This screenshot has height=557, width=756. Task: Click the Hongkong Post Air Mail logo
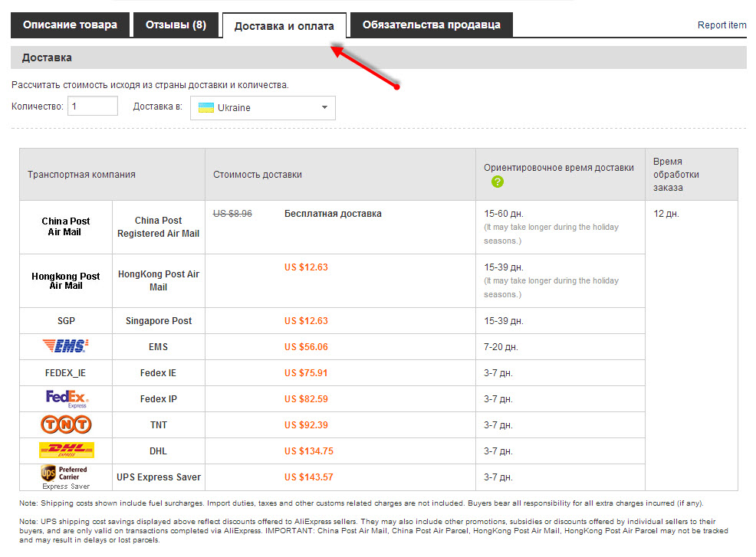click(x=66, y=280)
